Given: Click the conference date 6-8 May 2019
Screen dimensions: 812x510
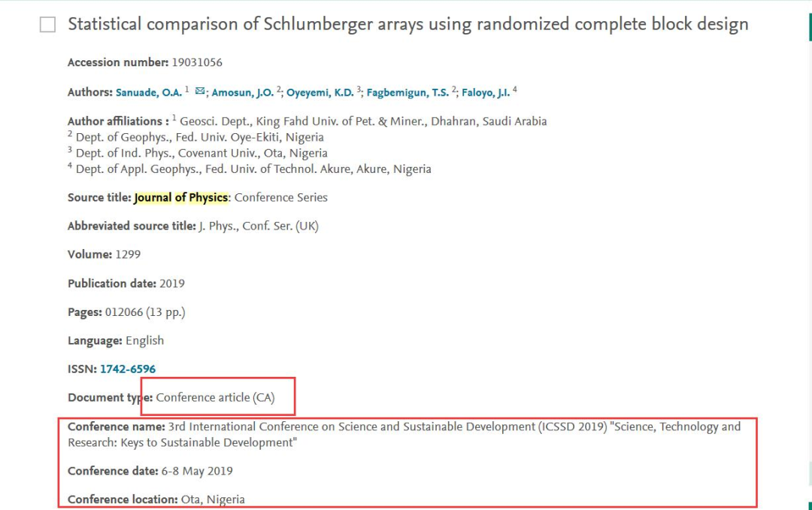Looking at the screenshot, I should 197,471.
